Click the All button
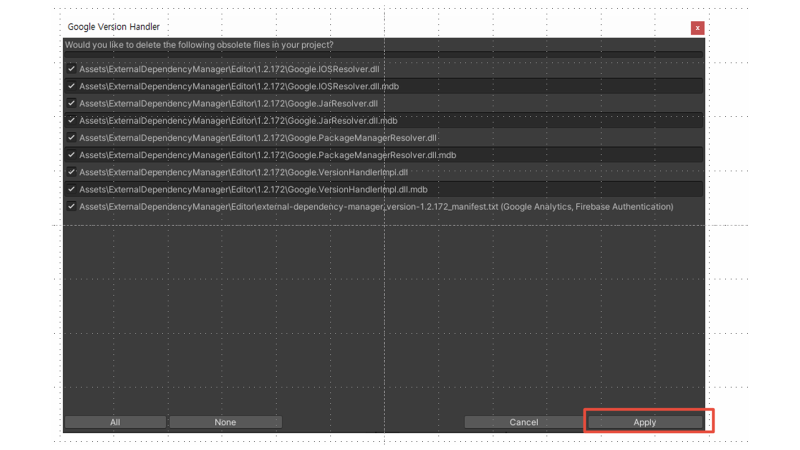Viewport: 800px width, 450px height. [115, 422]
